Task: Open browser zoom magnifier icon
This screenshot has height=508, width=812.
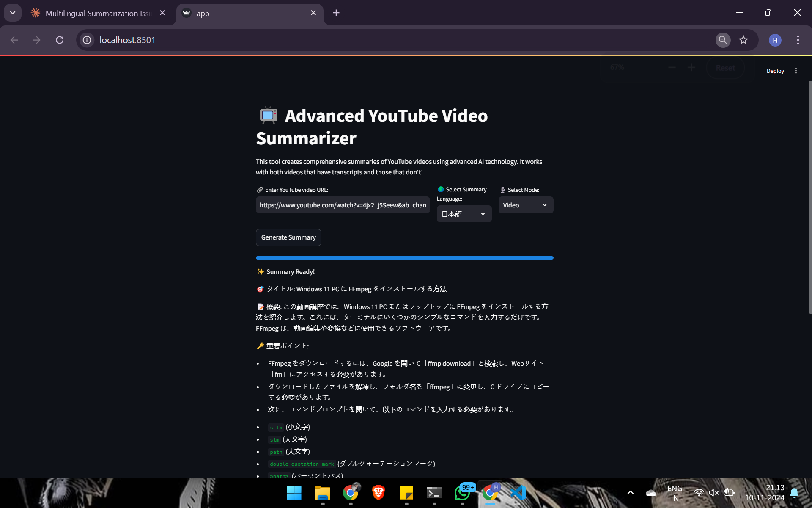Action: 723,40
